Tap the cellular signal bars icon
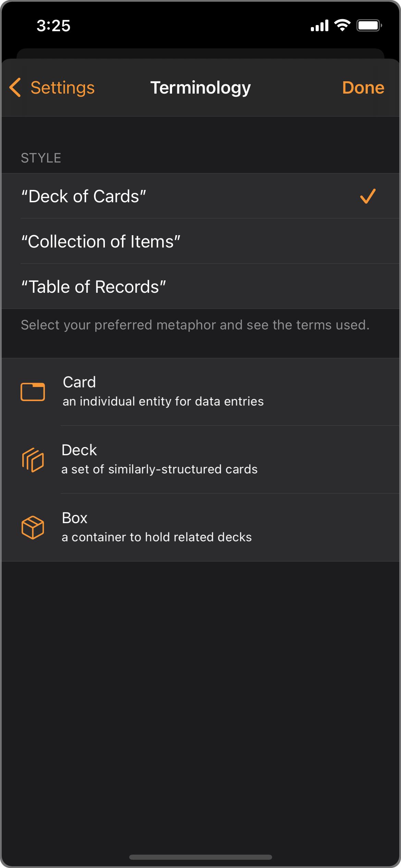This screenshot has height=868, width=401. click(319, 26)
